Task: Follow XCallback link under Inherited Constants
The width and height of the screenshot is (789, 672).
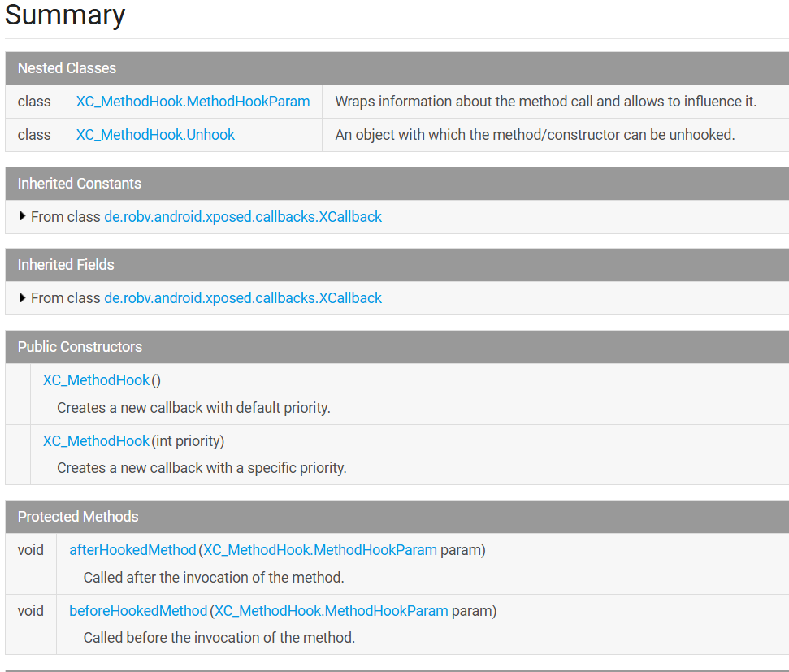Action: click(243, 216)
